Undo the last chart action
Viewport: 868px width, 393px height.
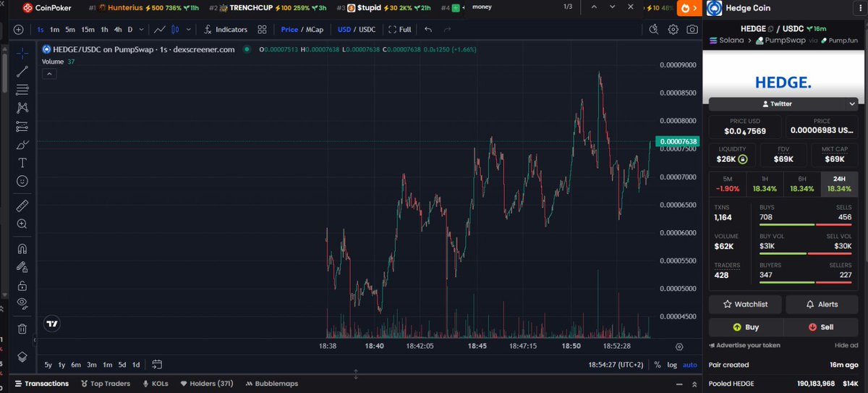click(x=428, y=30)
